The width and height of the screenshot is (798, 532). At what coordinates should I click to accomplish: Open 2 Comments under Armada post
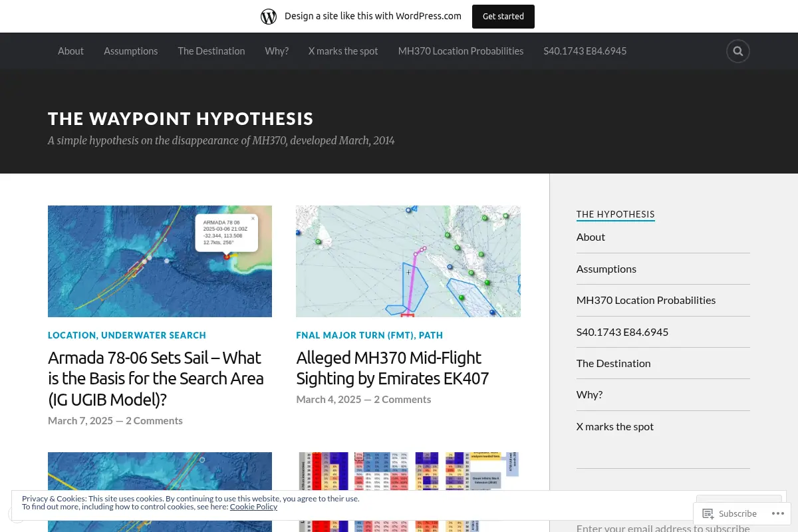coord(154,420)
